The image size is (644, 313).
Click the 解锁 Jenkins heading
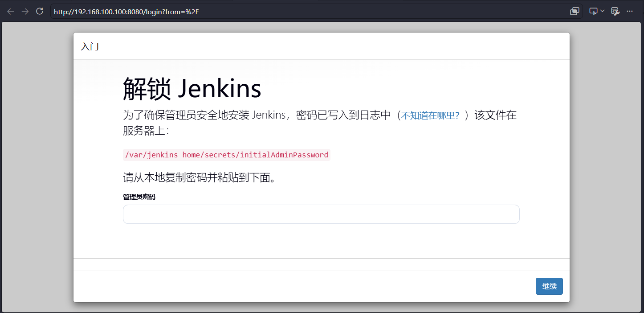pos(192,89)
